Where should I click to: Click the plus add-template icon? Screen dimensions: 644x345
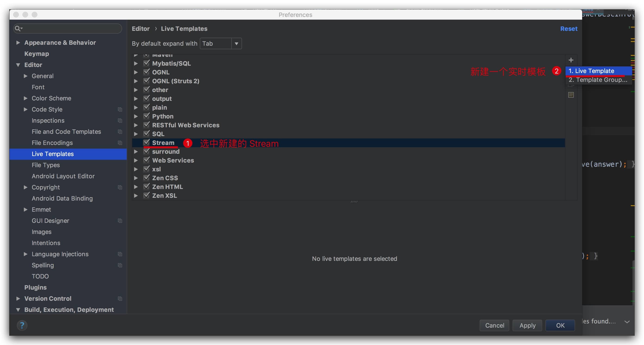pyautogui.click(x=571, y=60)
